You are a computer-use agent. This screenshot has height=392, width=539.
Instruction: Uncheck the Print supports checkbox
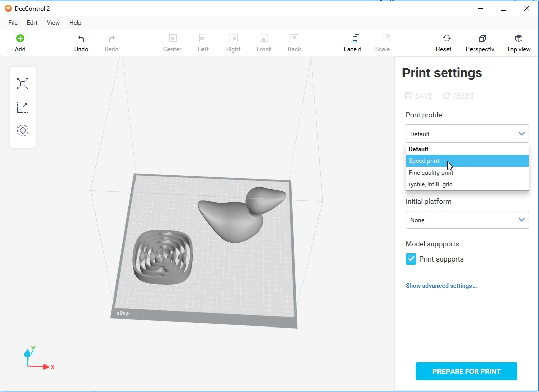click(411, 259)
